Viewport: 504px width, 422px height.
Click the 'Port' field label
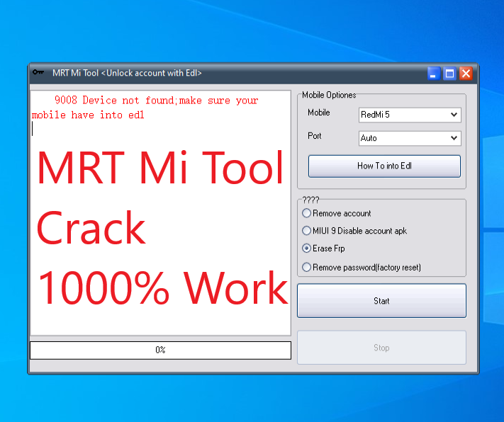pos(314,136)
